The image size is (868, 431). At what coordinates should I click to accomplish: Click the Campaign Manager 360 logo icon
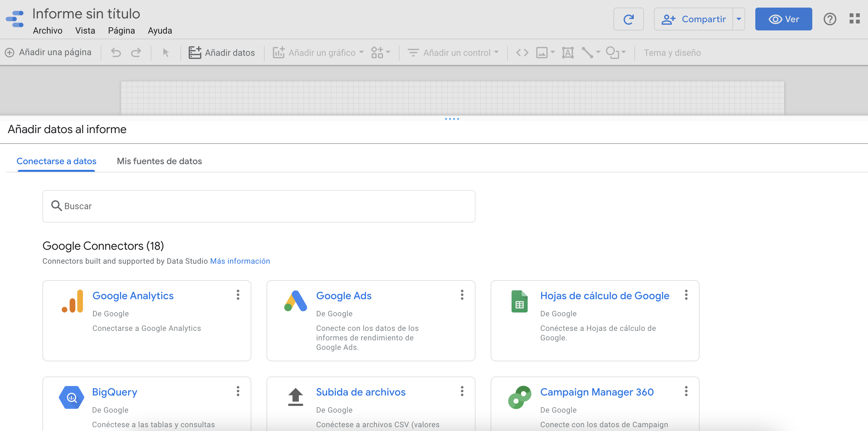coord(519,397)
